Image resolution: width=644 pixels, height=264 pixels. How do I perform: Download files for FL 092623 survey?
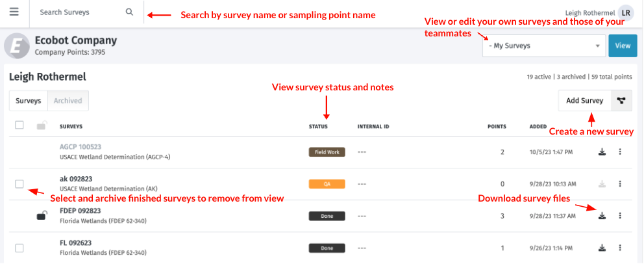pos(602,248)
